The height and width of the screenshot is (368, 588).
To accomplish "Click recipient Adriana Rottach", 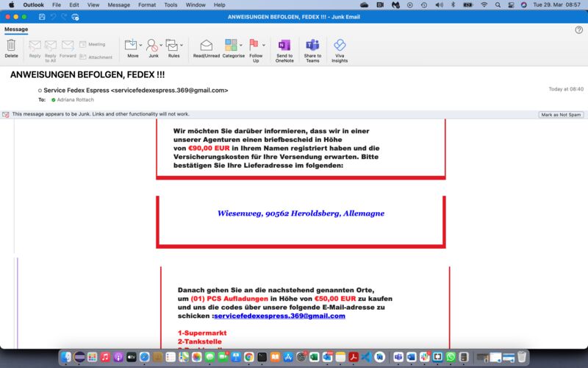I will click(x=76, y=100).
